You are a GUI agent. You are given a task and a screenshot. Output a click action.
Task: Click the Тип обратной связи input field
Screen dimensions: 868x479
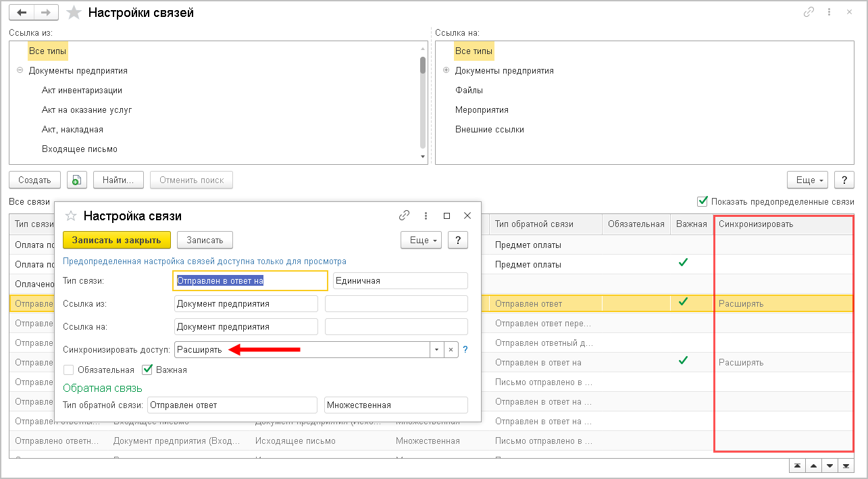tap(232, 405)
